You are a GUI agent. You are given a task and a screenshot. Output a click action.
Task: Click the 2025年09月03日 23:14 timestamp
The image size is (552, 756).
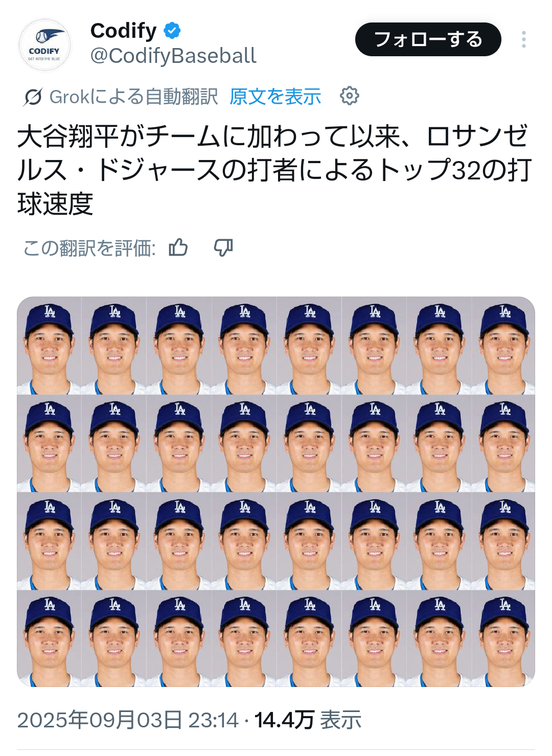(x=128, y=720)
